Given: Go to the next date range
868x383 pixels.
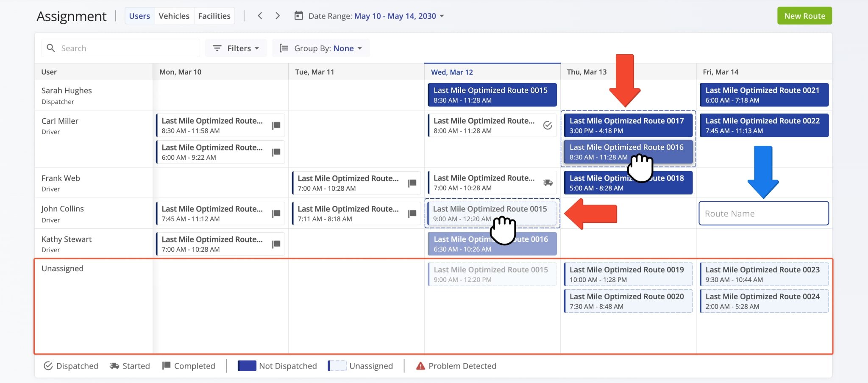Looking at the screenshot, I should (278, 16).
